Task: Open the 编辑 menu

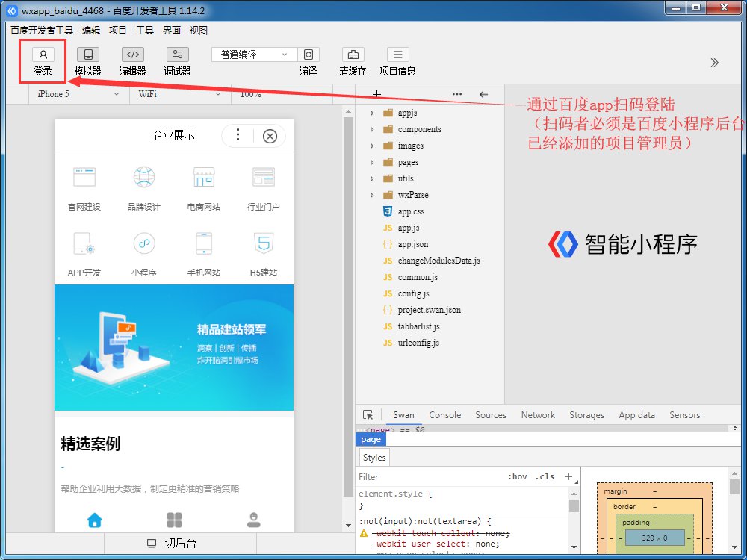Action: (91, 31)
